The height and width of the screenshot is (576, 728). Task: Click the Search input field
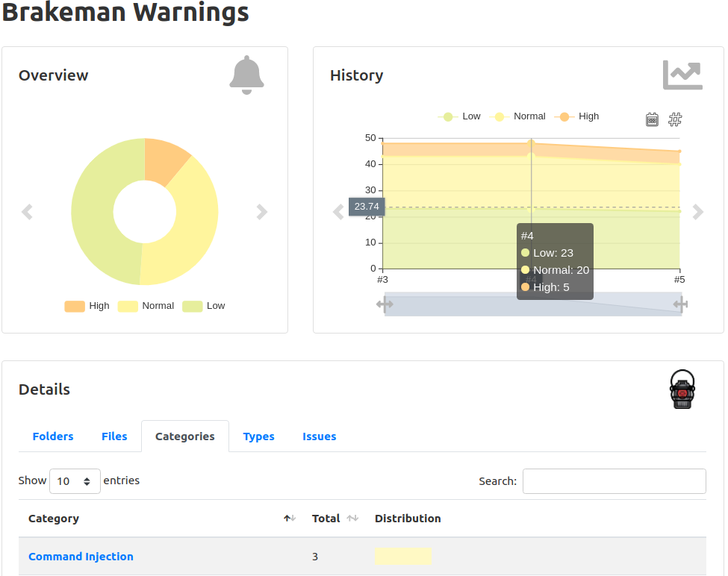[x=615, y=481]
